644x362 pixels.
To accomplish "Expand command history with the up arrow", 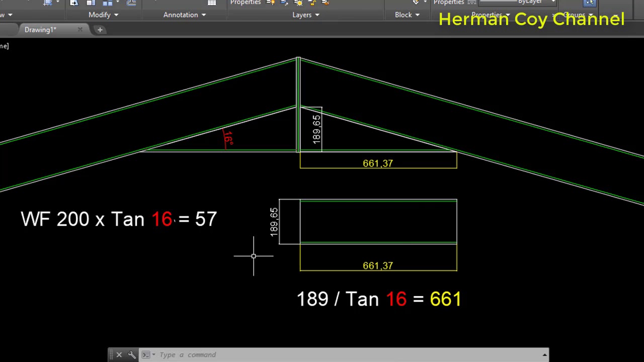I will click(544, 355).
